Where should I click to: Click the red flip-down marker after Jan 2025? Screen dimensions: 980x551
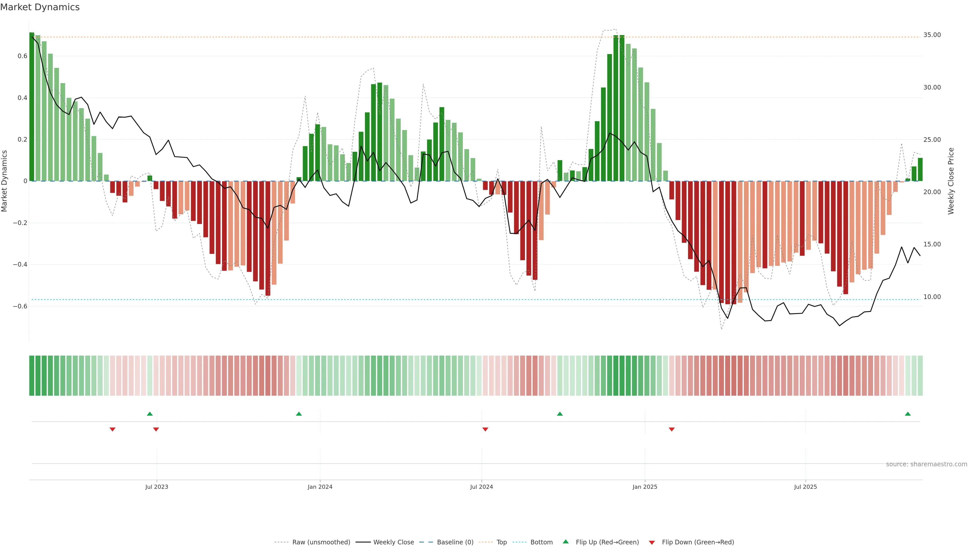(671, 429)
